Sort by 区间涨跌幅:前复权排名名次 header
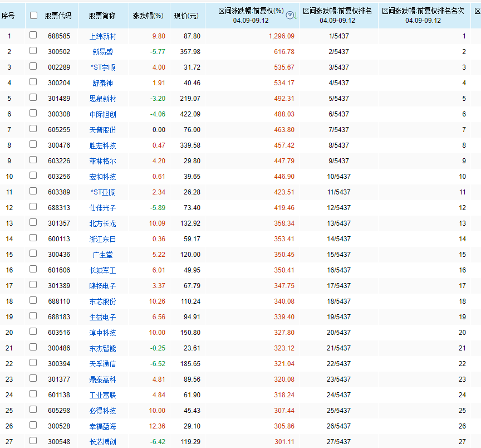Image resolution: width=481 pixels, height=448 pixels. (x=423, y=16)
